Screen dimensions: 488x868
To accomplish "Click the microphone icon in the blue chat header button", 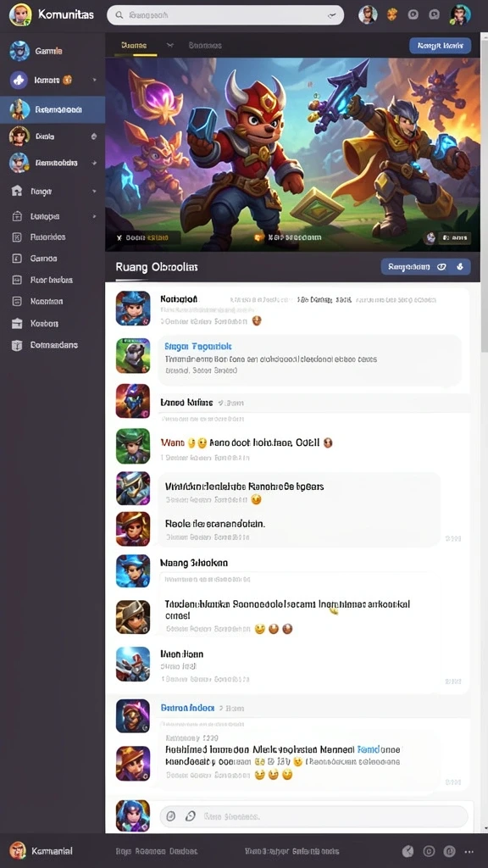I will click(459, 267).
